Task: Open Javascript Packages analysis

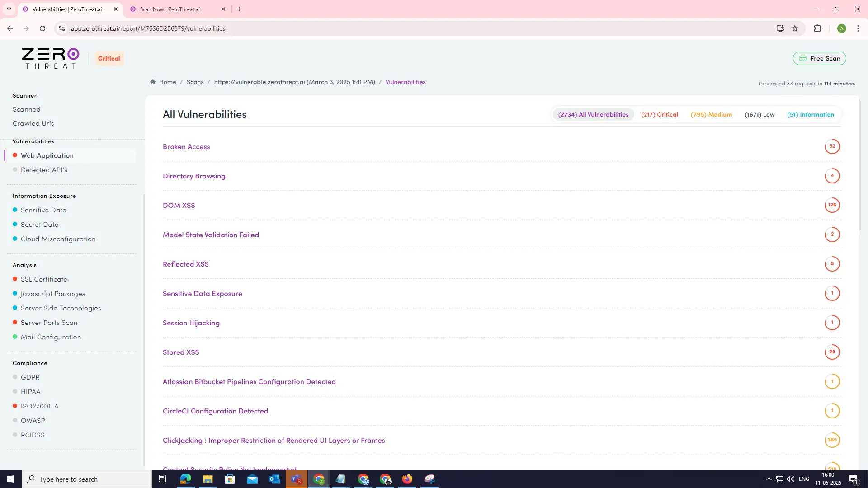Action: 53,294
